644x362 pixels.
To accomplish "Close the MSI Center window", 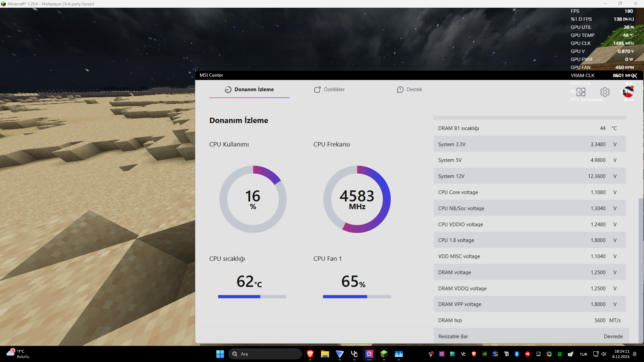I will pyautogui.click(x=635, y=76).
